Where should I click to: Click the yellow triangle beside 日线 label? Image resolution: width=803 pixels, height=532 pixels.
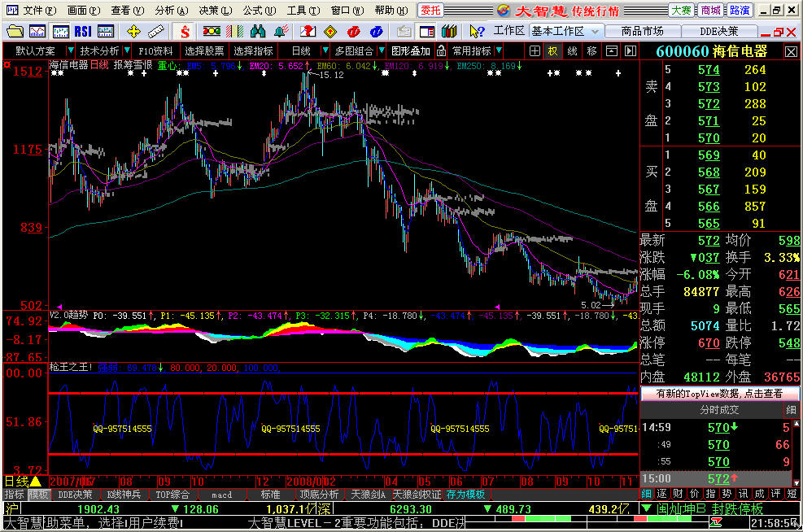pos(35,482)
